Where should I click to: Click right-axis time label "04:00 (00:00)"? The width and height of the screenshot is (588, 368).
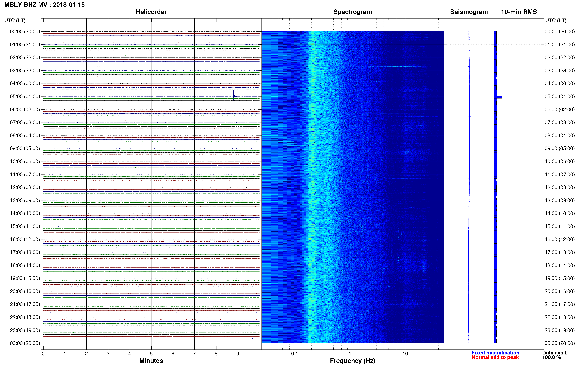tap(560, 83)
